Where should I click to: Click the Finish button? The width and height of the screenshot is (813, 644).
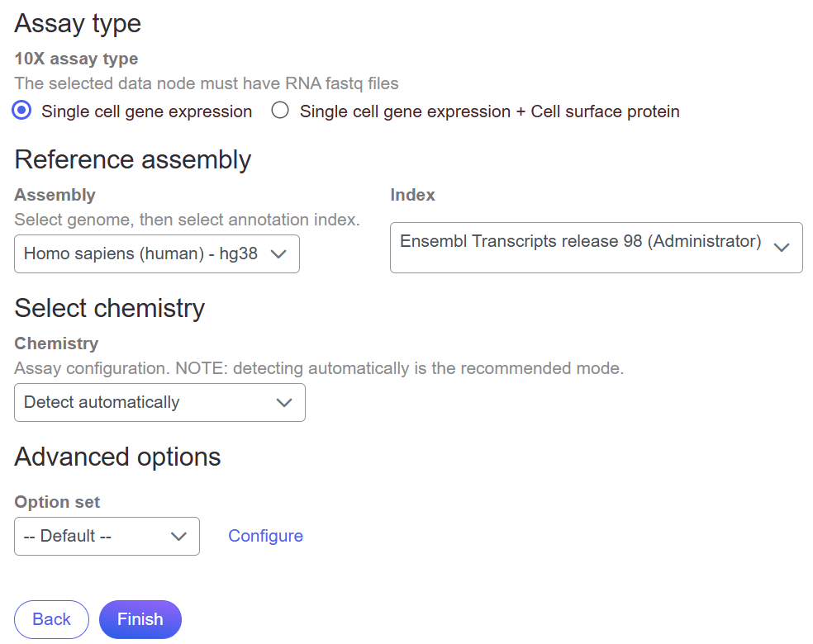pyautogui.click(x=140, y=619)
